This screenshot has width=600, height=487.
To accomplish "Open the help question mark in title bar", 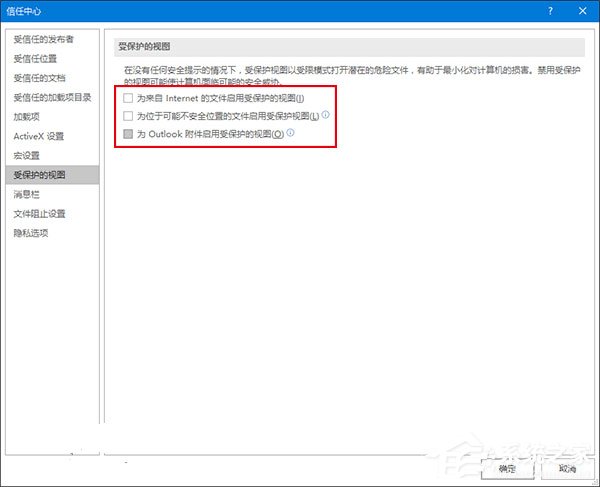I will click(x=550, y=11).
